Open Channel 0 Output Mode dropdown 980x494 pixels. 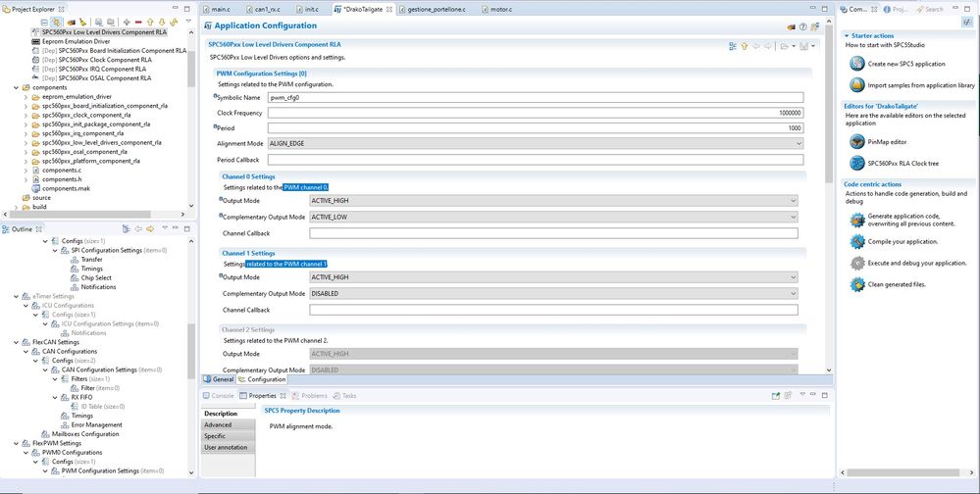553,201
